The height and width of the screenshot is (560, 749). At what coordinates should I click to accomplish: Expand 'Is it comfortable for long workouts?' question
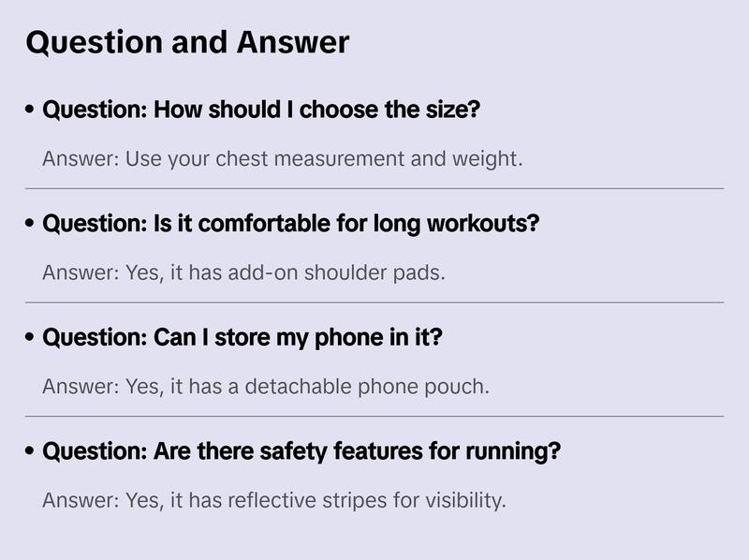pyautogui.click(x=291, y=225)
